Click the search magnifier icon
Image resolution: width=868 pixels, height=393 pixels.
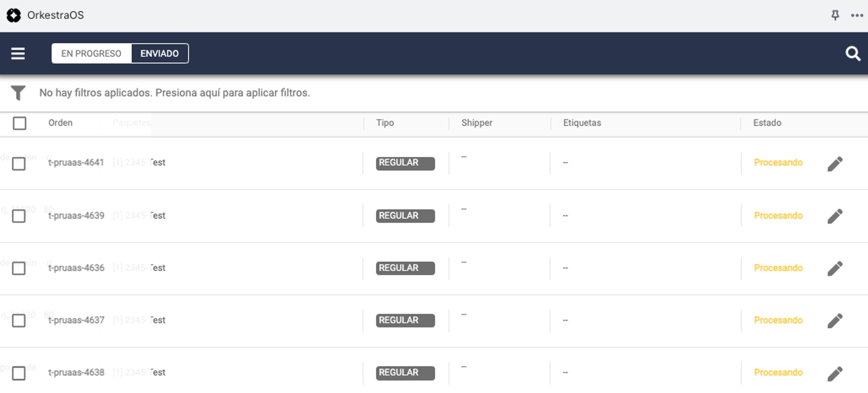click(x=852, y=53)
